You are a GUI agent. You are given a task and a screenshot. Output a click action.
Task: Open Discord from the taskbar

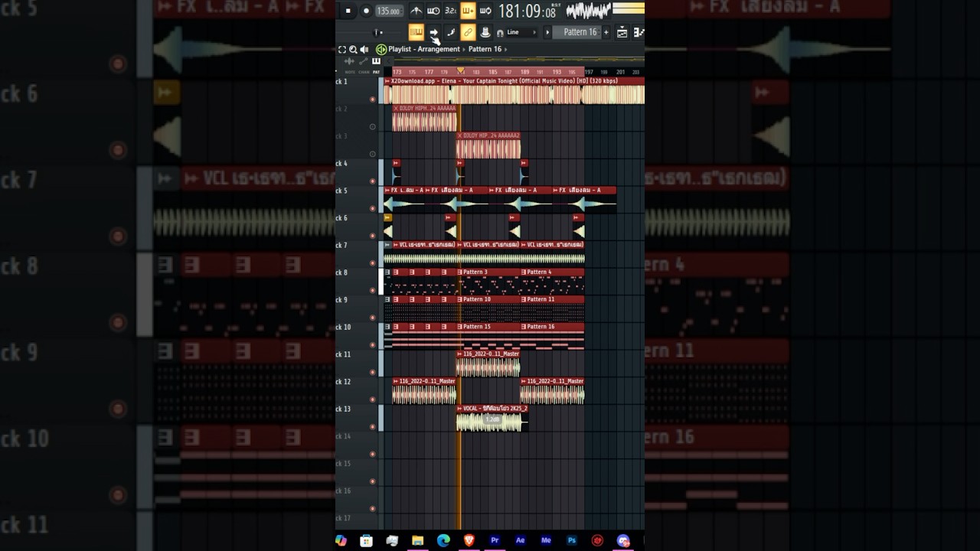(x=623, y=540)
